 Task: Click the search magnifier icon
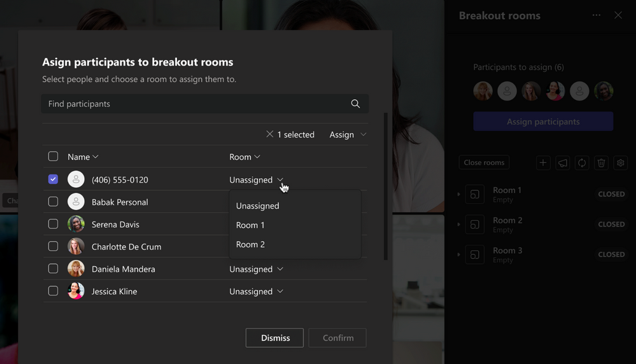pos(355,104)
